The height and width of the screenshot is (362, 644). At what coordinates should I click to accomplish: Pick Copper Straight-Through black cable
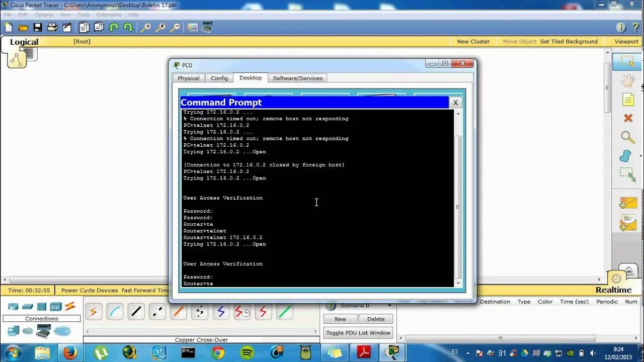tap(136, 312)
